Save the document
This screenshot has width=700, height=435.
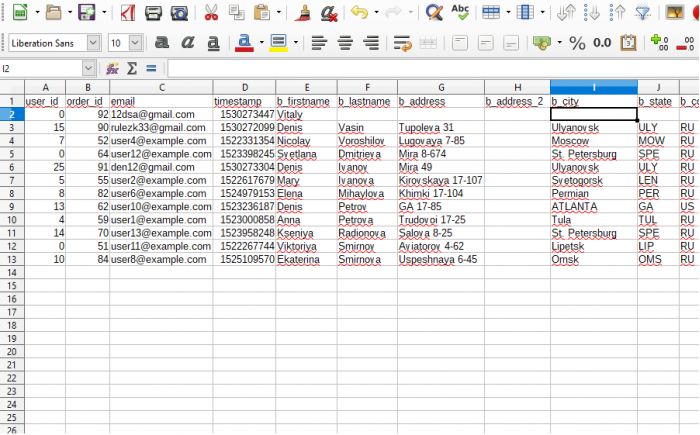(87, 12)
